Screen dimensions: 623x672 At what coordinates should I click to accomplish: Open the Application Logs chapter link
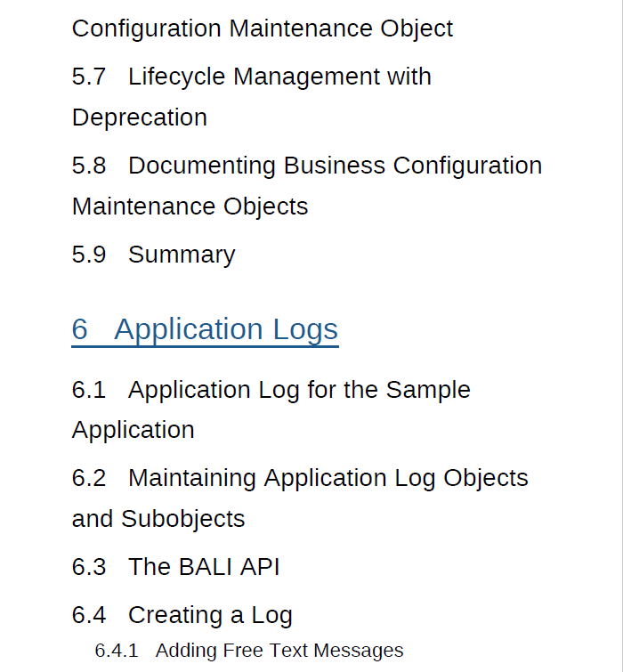(x=226, y=329)
